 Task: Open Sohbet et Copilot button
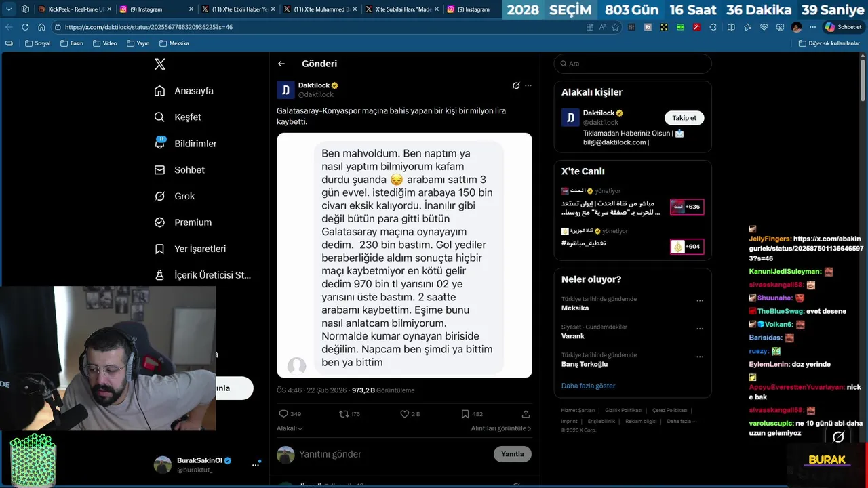click(x=843, y=27)
